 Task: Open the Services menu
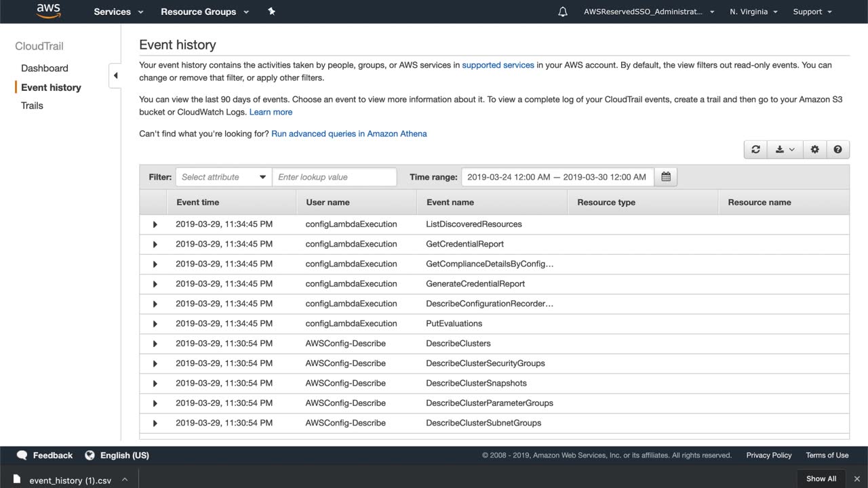(119, 12)
